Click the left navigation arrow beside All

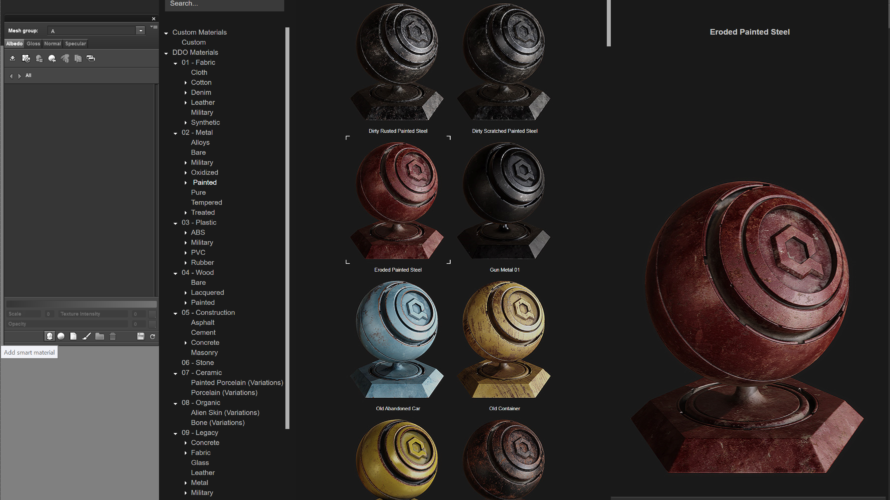point(11,75)
